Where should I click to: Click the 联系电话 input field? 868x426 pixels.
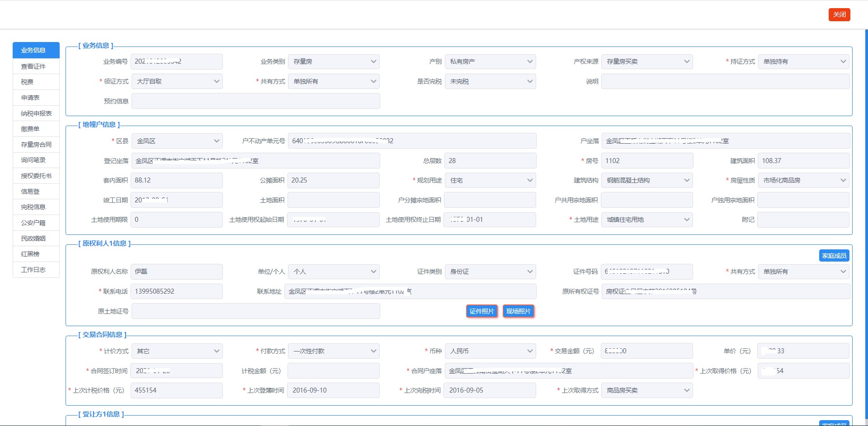(x=177, y=291)
